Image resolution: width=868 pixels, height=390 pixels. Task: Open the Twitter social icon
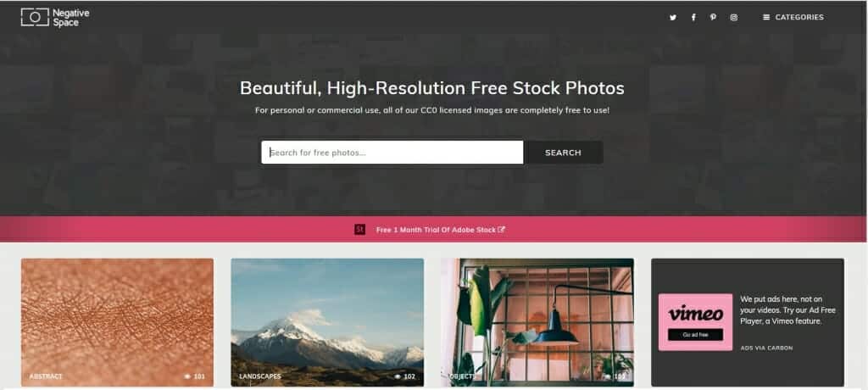click(672, 17)
